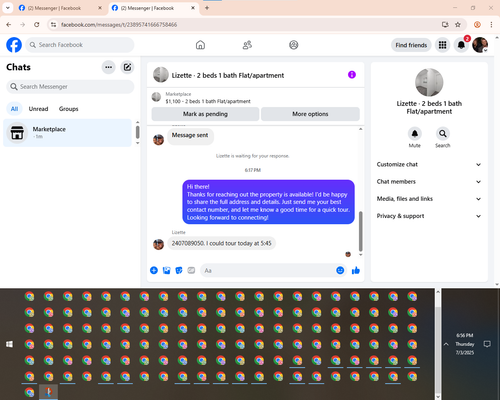
Task: Open Lizette listing name in chat header
Action: click(228, 75)
